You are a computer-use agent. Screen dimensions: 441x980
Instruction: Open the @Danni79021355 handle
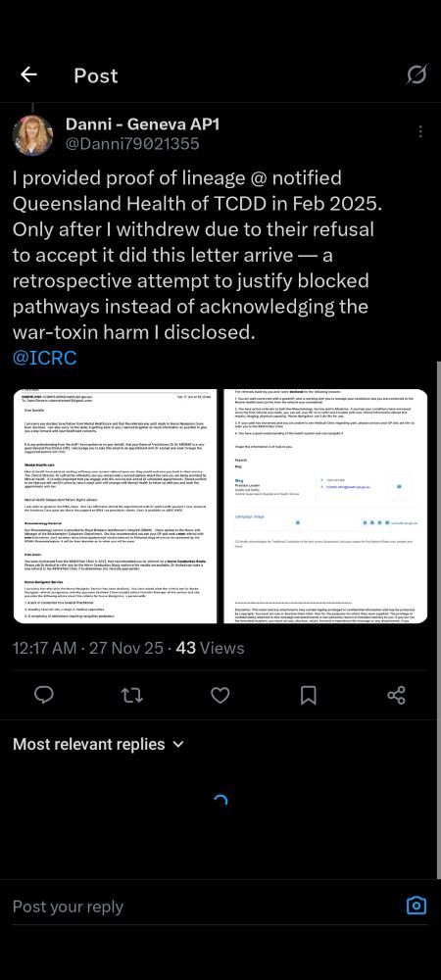tap(132, 144)
